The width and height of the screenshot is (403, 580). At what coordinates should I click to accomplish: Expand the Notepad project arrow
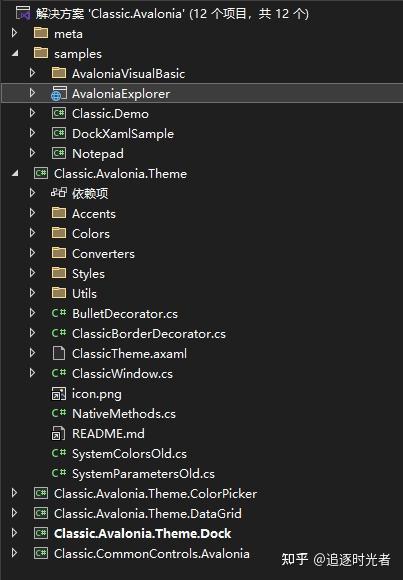(x=33, y=153)
